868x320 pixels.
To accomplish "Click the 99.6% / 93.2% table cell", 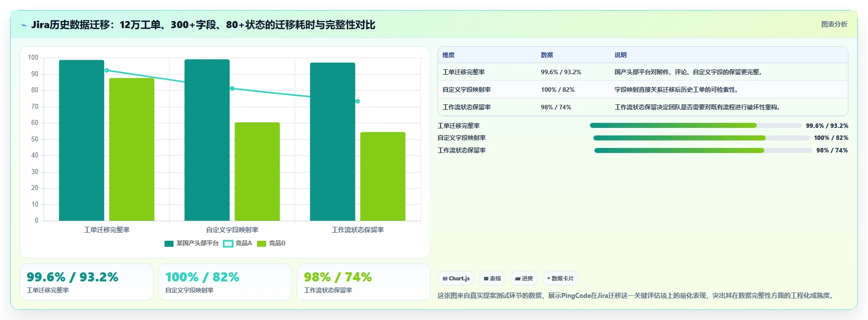I will coord(561,72).
